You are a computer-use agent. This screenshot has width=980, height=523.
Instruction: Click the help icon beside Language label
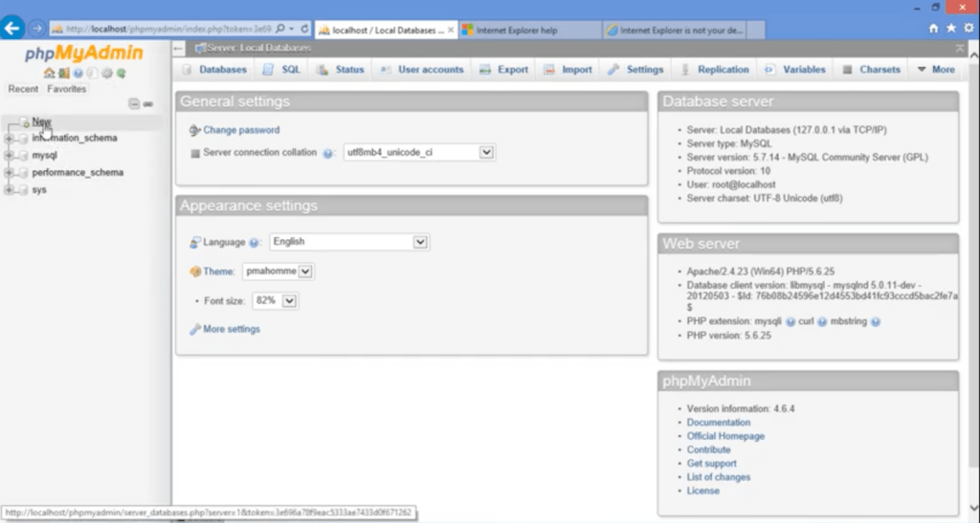(x=255, y=243)
